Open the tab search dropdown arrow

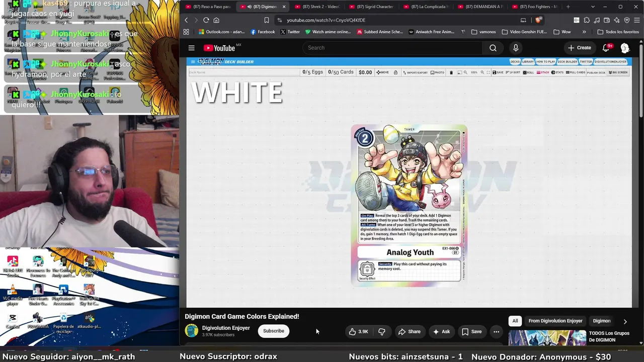pyautogui.click(x=593, y=7)
